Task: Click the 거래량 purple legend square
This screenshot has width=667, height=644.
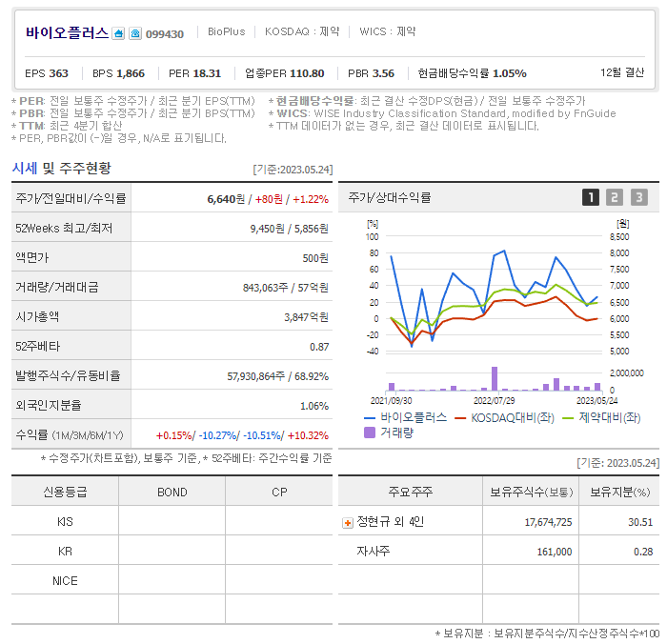Action: point(370,433)
